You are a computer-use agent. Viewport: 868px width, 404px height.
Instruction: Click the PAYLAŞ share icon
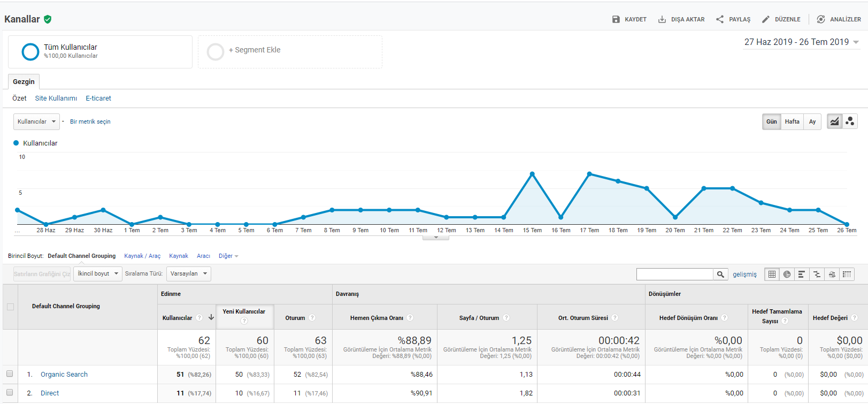click(720, 19)
